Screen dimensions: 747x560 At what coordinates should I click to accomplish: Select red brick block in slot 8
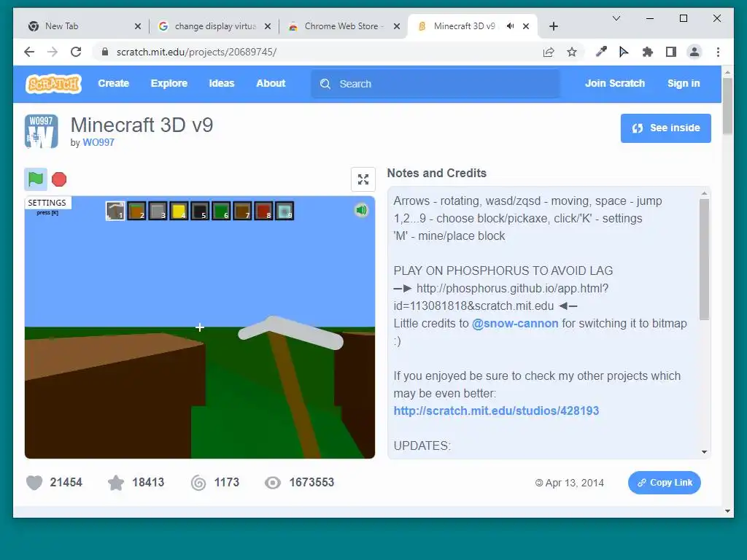tap(263, 211)
